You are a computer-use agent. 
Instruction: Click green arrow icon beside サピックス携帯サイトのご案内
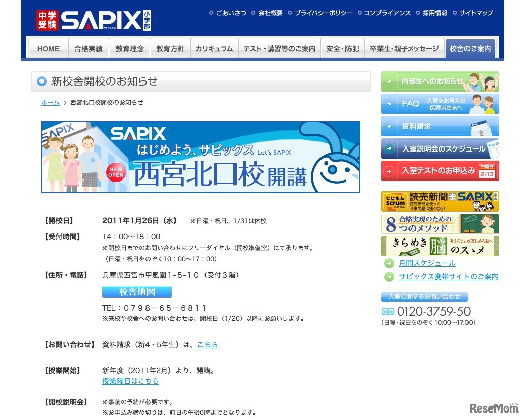click(389, 277)
